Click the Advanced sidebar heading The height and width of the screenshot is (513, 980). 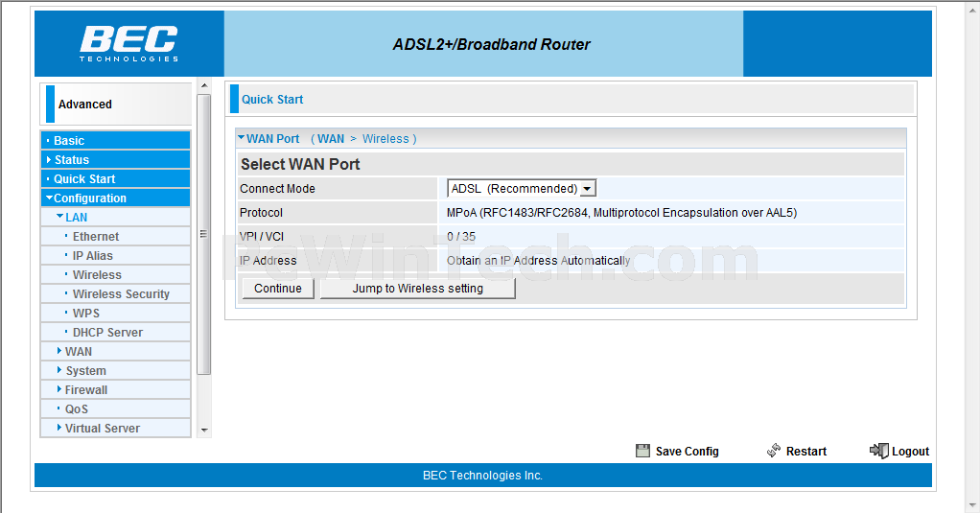click(x=85, y=105)
